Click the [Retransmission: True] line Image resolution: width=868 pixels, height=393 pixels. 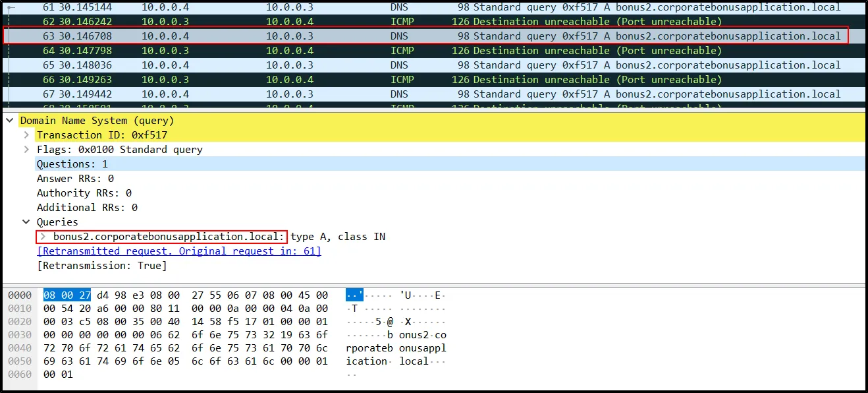pyautogui.click(x=102, y=266)
